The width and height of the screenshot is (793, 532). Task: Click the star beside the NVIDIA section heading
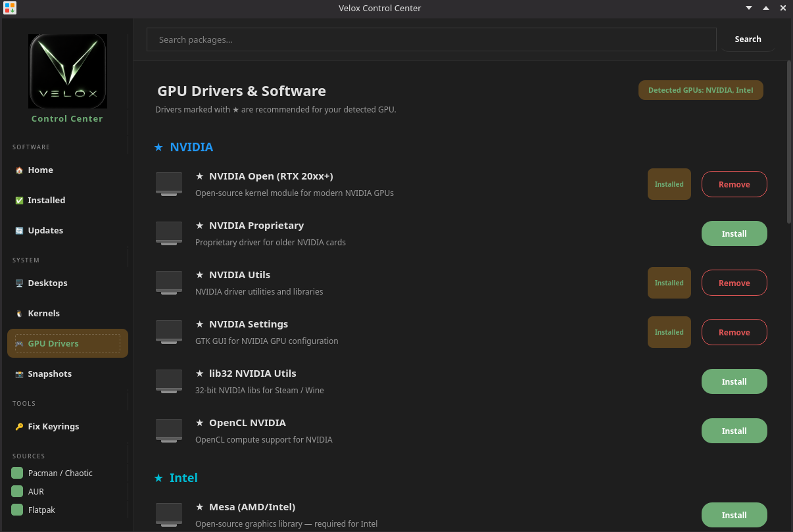coord(158,147)
